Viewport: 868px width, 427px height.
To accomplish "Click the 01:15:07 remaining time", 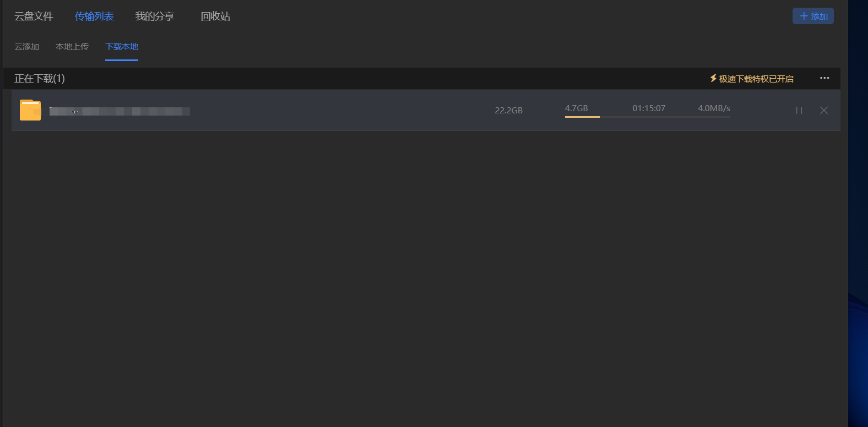I will [x=649, y=108].
